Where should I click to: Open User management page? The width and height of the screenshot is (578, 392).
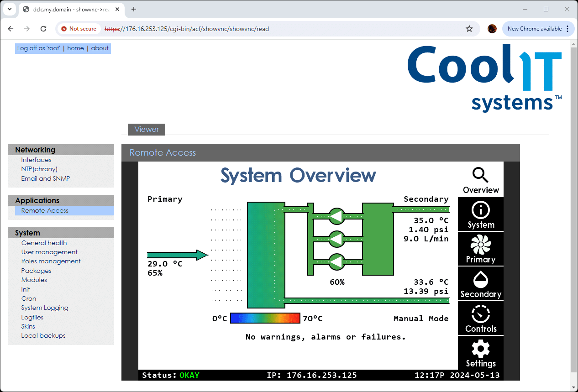(x=49, y=252)
